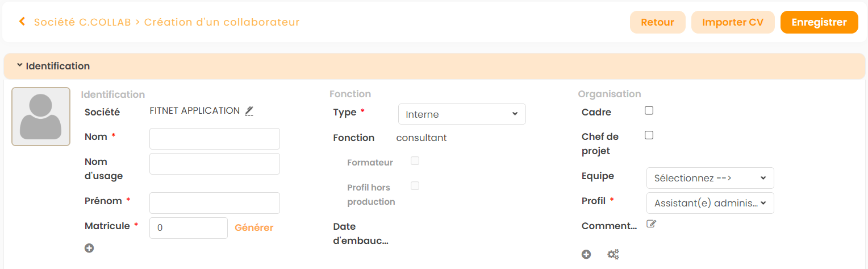The height and width of the screenshot is (269, 868).
Task: Open the Comment edit note icon
Action: tap(652, 224)
